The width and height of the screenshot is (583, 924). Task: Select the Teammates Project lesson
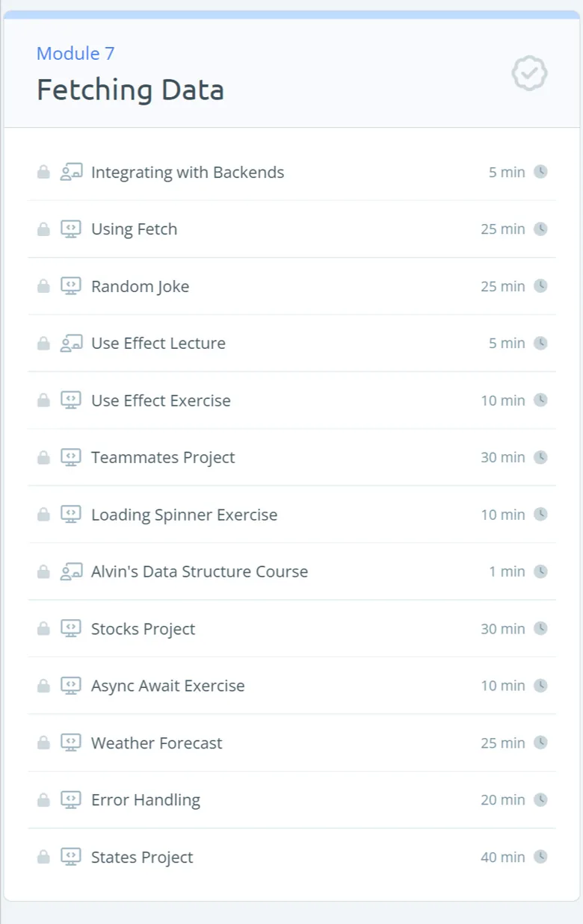pyautogui.click(x=291, y=457)
